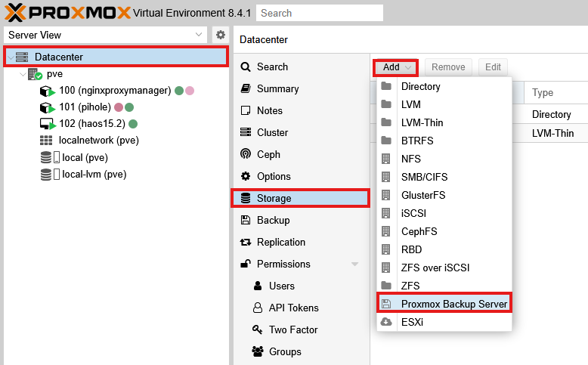Choose LVM-Thin from the Add menu
The height and width of the screenshot is (365, 588).
444,122
